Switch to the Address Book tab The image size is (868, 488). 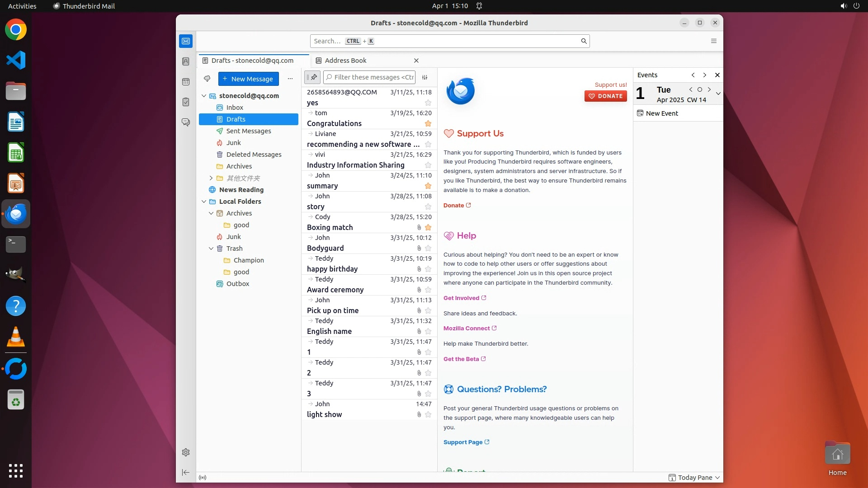[345, 61]
